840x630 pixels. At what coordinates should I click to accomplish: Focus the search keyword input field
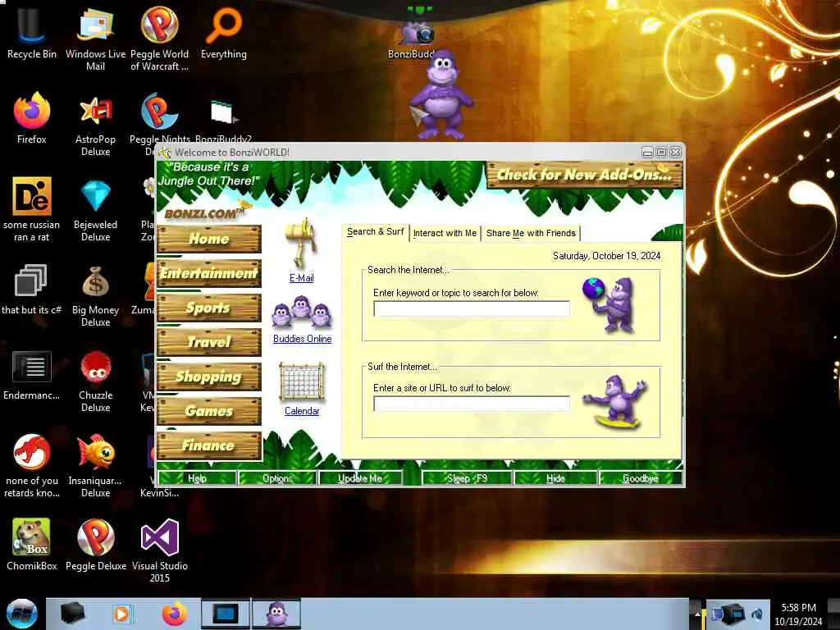tap(472, 308)
